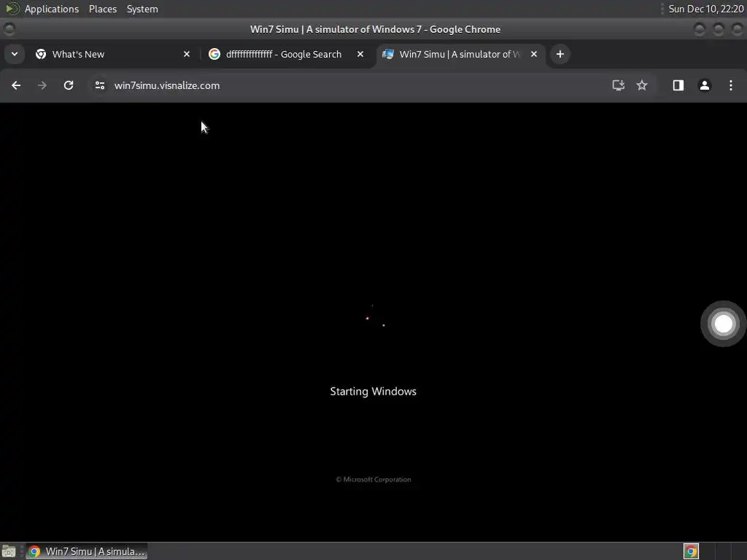Click the win7simu.visnalize.com address bar
The height and width of the screenshot is (560, 747).
167,85
